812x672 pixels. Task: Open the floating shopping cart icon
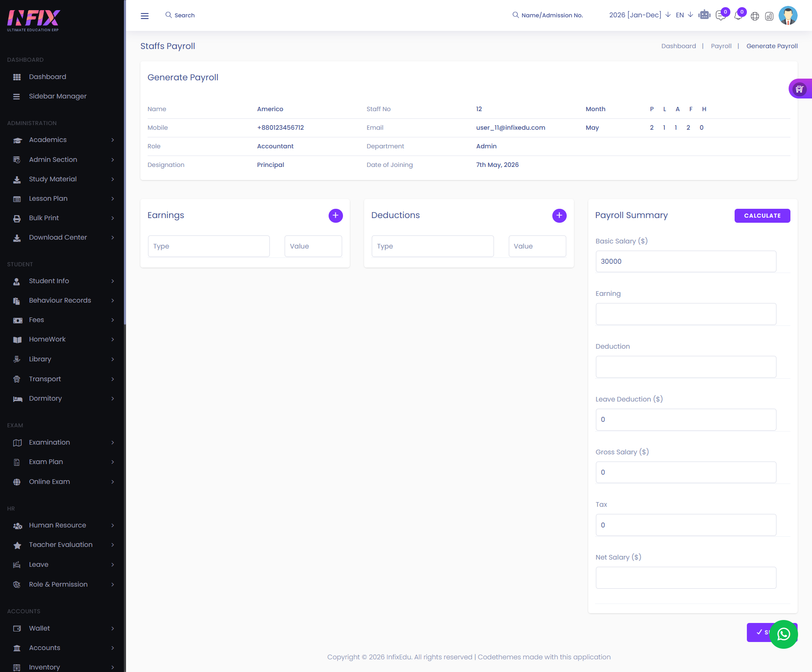799,89
